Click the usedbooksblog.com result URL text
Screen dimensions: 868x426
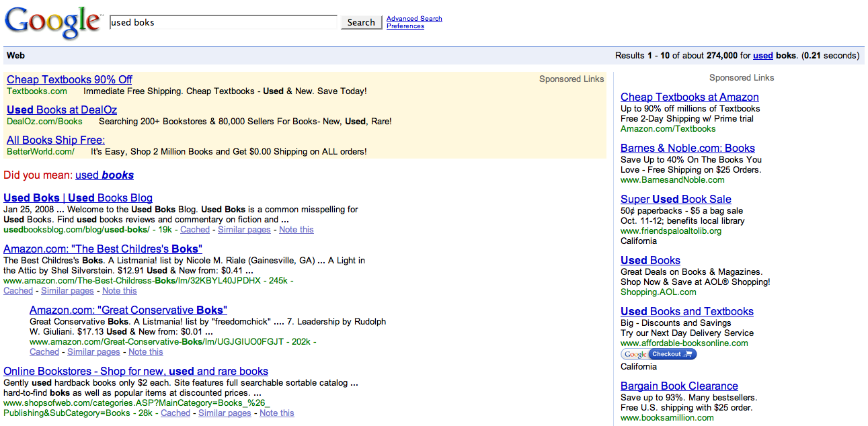coord(77,230)
